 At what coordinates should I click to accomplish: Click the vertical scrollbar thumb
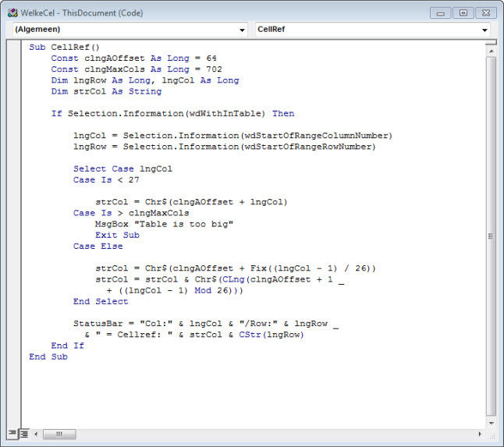(492, 236)
